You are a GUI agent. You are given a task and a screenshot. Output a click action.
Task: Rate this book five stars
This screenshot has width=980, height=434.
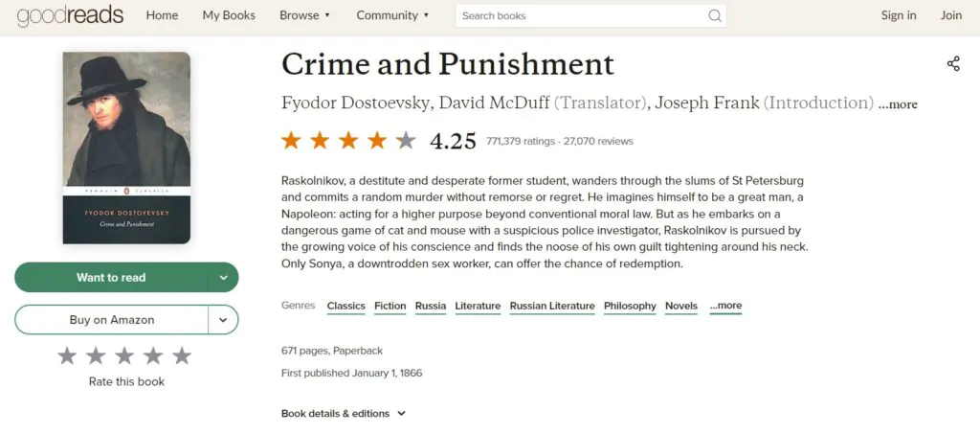click(x=182, y=356)
